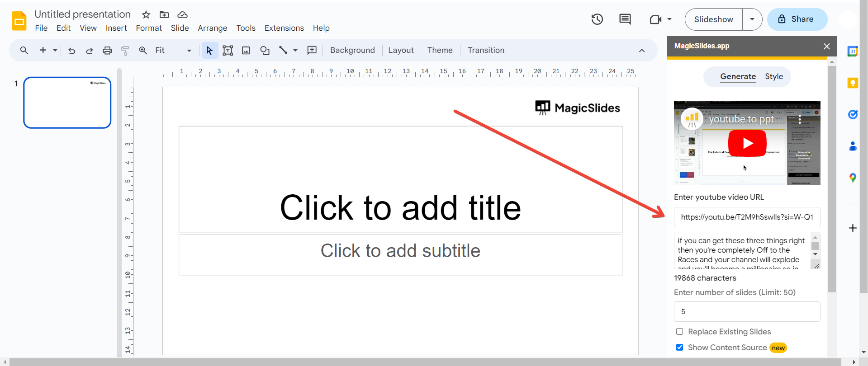Open Google Contacts side panel
Viewport: 868px width, 366px height.
[853, 146]
